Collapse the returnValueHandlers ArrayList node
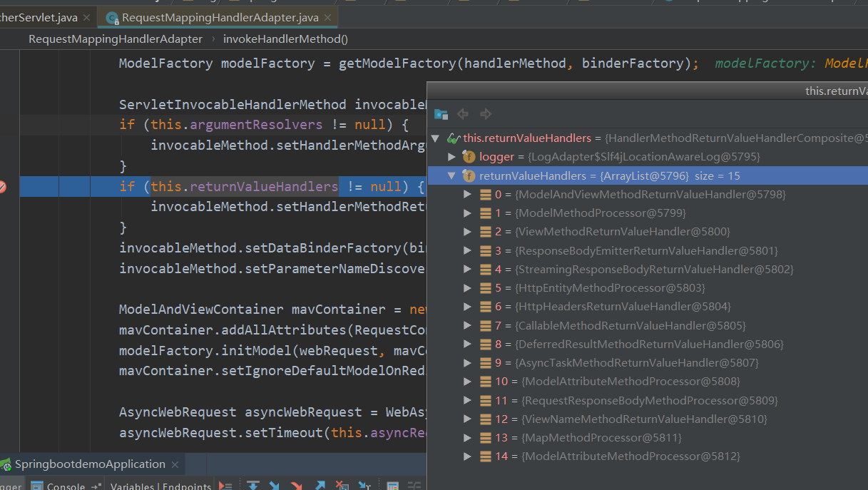The image size is (868, 490). pos(451,175)
